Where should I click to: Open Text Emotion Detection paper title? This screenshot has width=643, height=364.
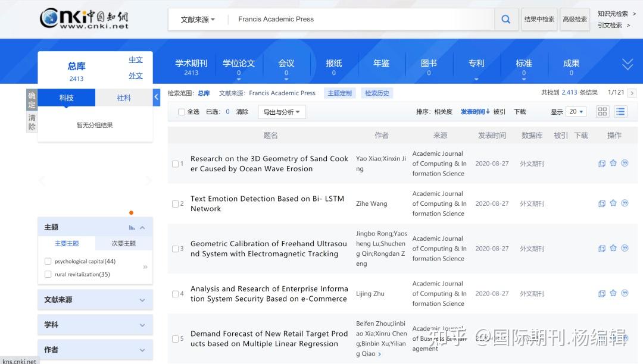[267, 203]
